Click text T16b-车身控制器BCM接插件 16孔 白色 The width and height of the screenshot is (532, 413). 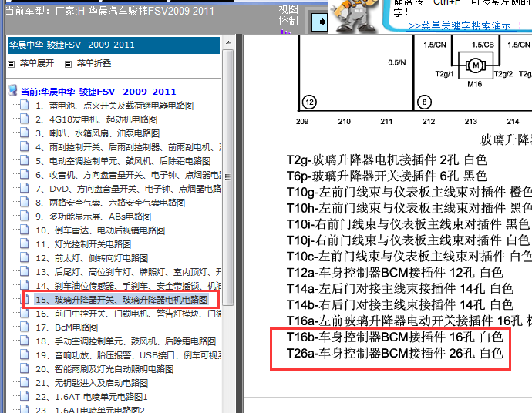click(x=395, y=337)
